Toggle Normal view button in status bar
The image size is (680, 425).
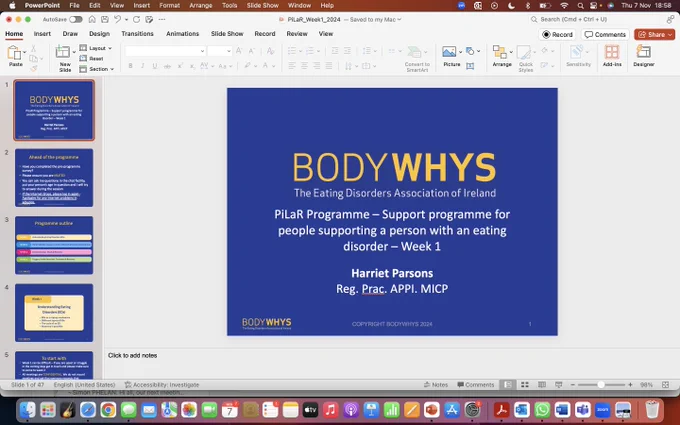coord(508,385)
